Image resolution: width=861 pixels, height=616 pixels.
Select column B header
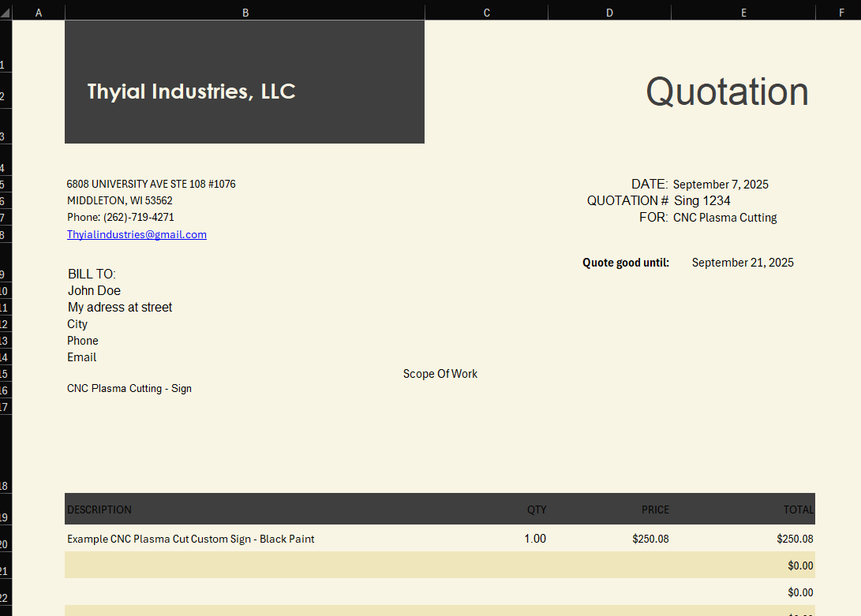[245, 13]
